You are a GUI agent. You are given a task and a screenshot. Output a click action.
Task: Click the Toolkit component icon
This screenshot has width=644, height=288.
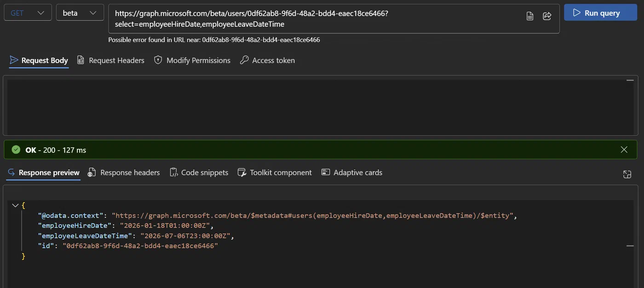(x=242, y=172)
